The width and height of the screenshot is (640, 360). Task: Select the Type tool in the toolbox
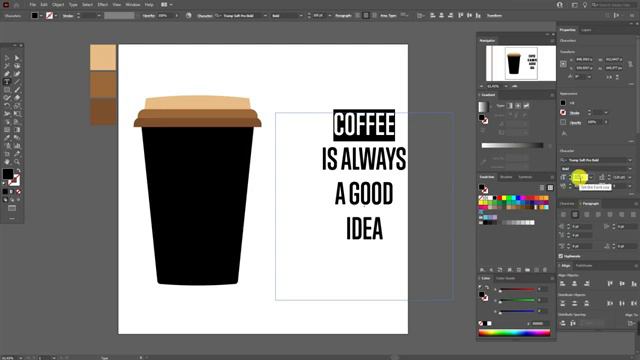coord(7,82)
